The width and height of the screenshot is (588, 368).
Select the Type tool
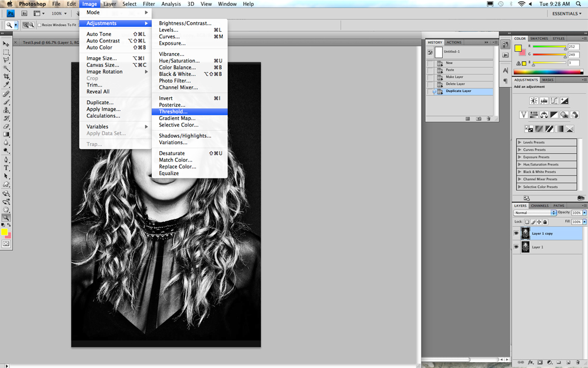[6, 168]
